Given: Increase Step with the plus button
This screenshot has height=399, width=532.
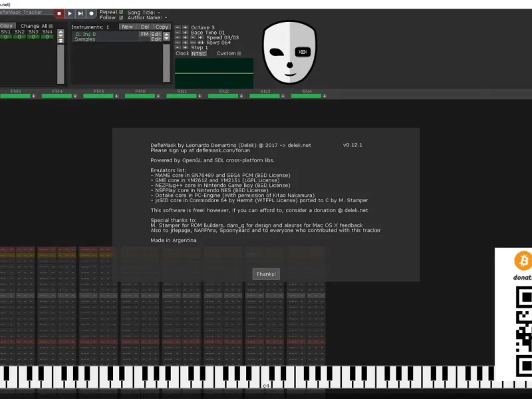Looking at the screenshot, I should point(186,47).
